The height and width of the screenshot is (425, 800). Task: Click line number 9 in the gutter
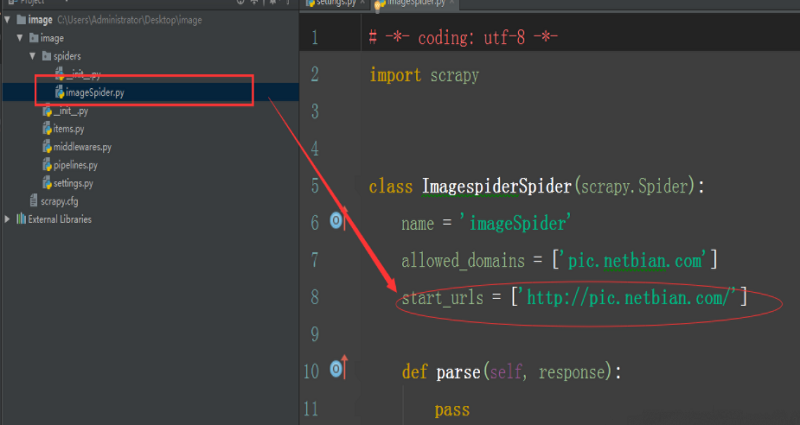click(315, 334)
